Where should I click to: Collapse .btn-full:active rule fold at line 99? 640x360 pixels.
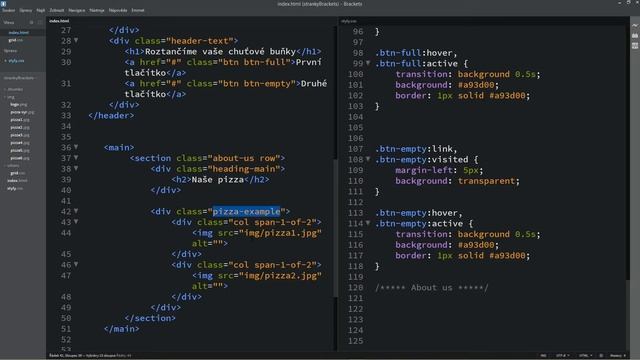(x=368, y=63)
